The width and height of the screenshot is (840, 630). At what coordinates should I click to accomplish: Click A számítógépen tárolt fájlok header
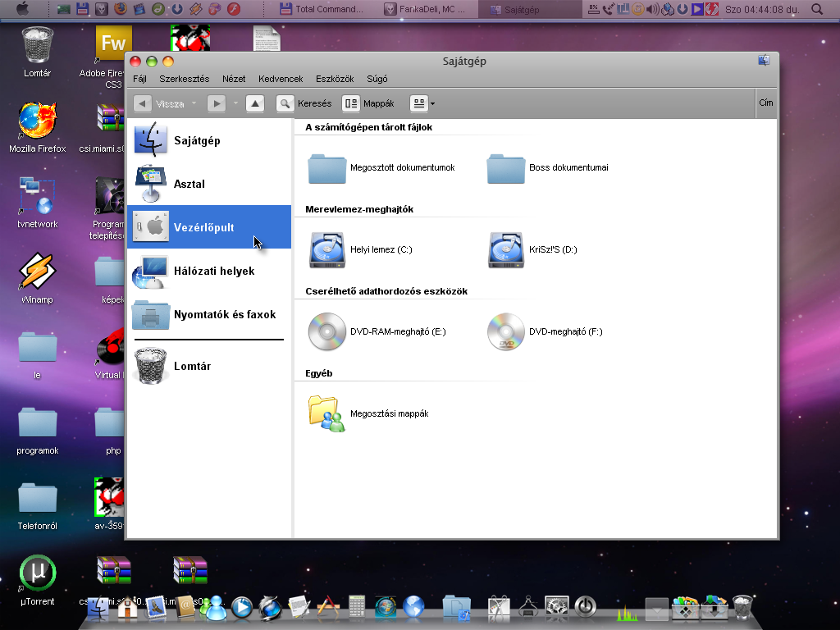pos(368,127)
